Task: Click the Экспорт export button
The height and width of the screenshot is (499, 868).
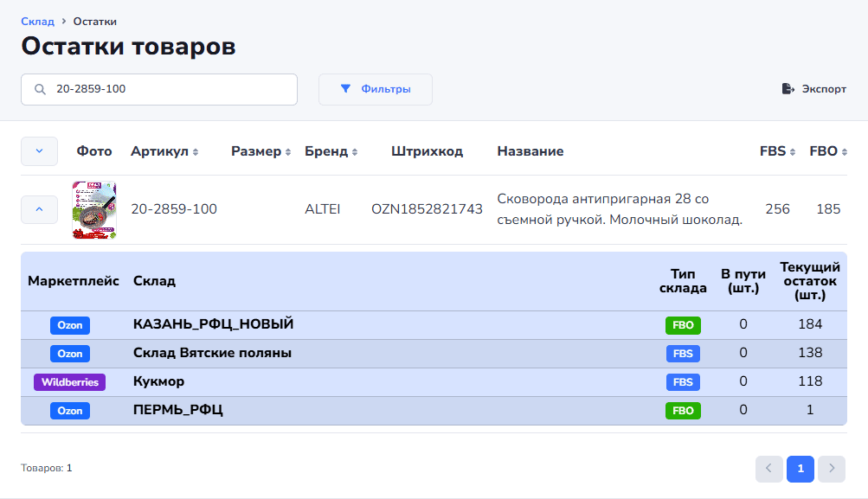Action: coord(813,89)
